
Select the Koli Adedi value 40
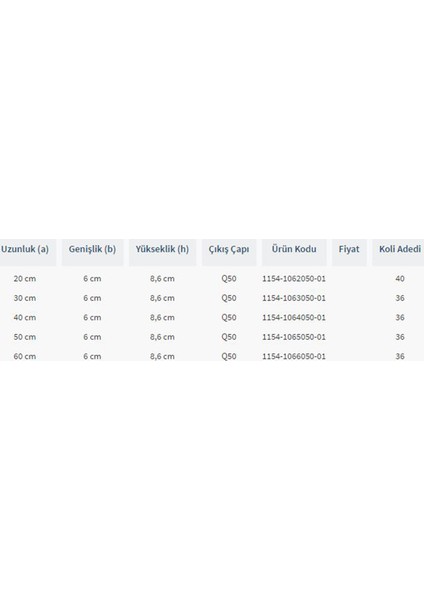(x=400, y=279)
